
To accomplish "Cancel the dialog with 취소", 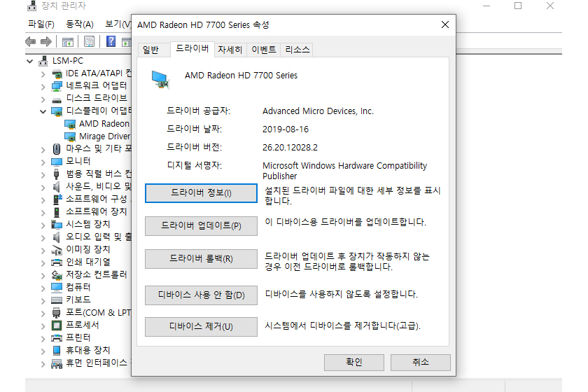I will (421, 363).
